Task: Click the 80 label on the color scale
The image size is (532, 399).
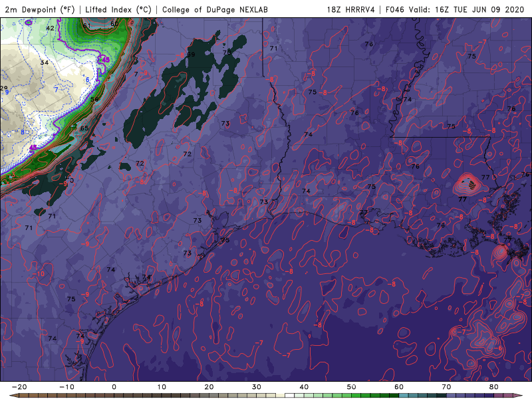Action: (x=494, y=387)
